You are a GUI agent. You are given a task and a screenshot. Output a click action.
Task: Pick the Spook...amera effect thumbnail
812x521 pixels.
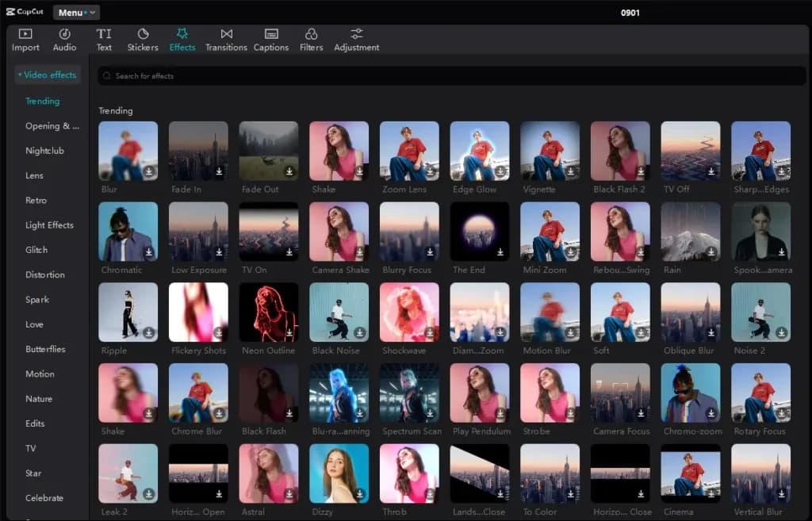(x=760, y=232)
